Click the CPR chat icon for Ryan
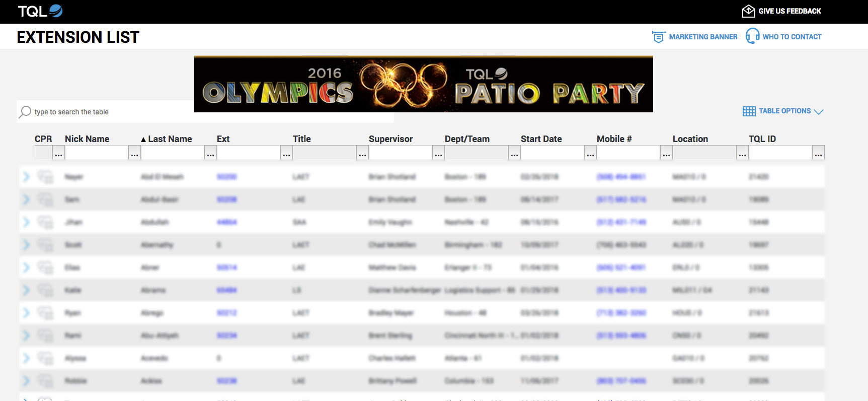This screenshot has width=868, height=401. pos(45,313)
